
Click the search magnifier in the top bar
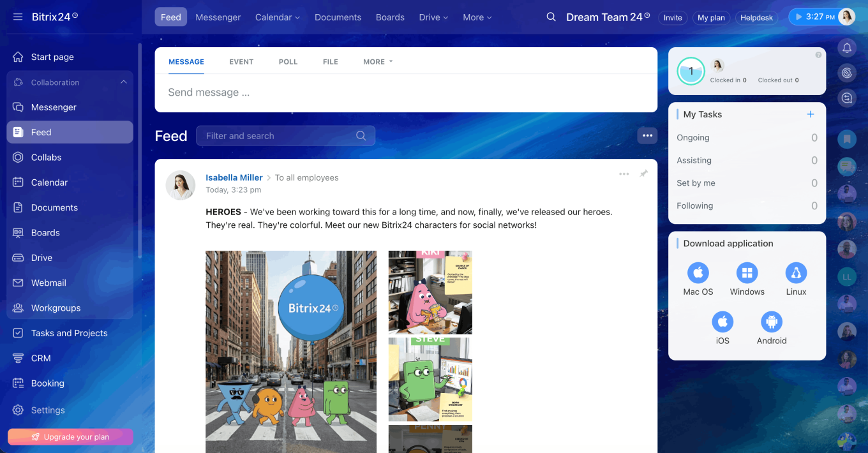tap(550, 17)
